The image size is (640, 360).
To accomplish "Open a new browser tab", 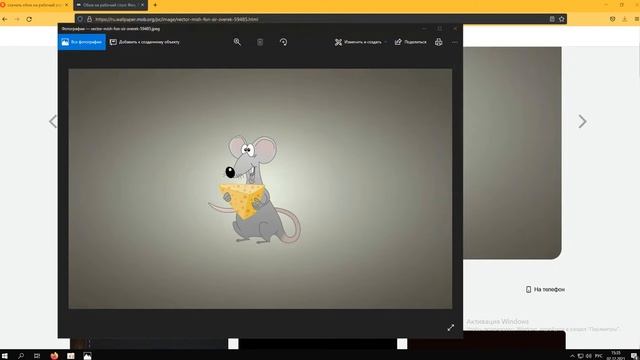I will (x=155, y=5).
